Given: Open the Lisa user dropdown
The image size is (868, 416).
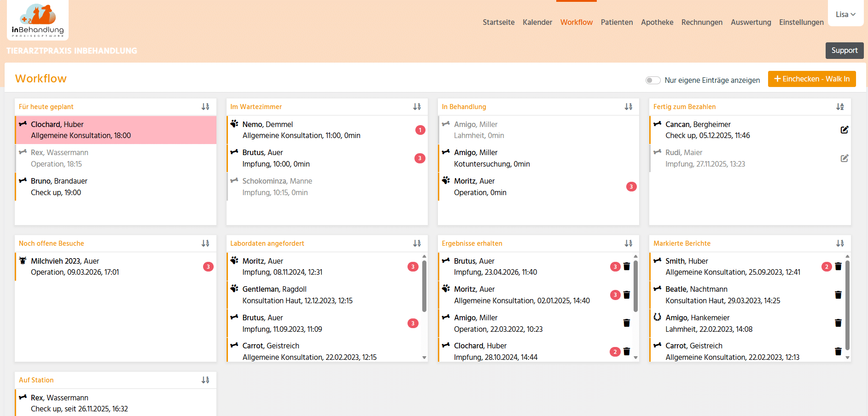Looking at the screenshot, I should pos(845,14).
